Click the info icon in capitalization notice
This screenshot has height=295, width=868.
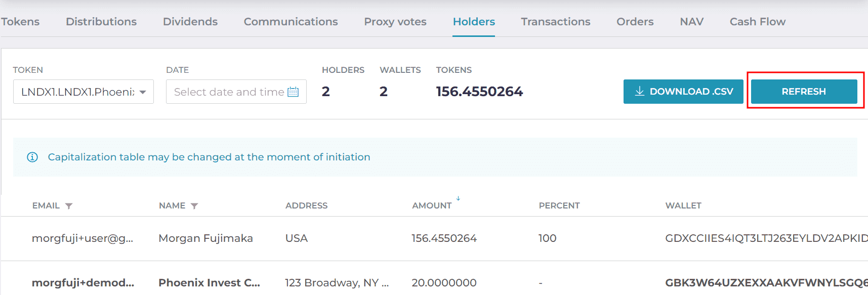pos(32,157)
